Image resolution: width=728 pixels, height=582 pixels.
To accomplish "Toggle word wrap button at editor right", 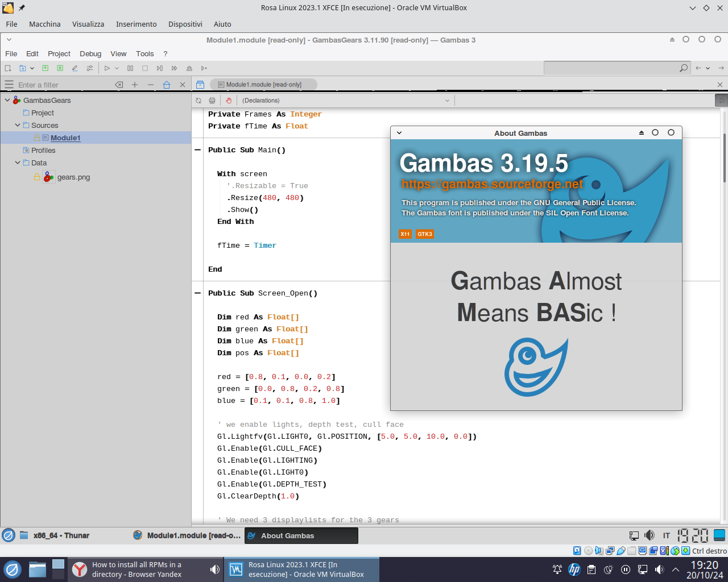I will click(x=721, y=101).
